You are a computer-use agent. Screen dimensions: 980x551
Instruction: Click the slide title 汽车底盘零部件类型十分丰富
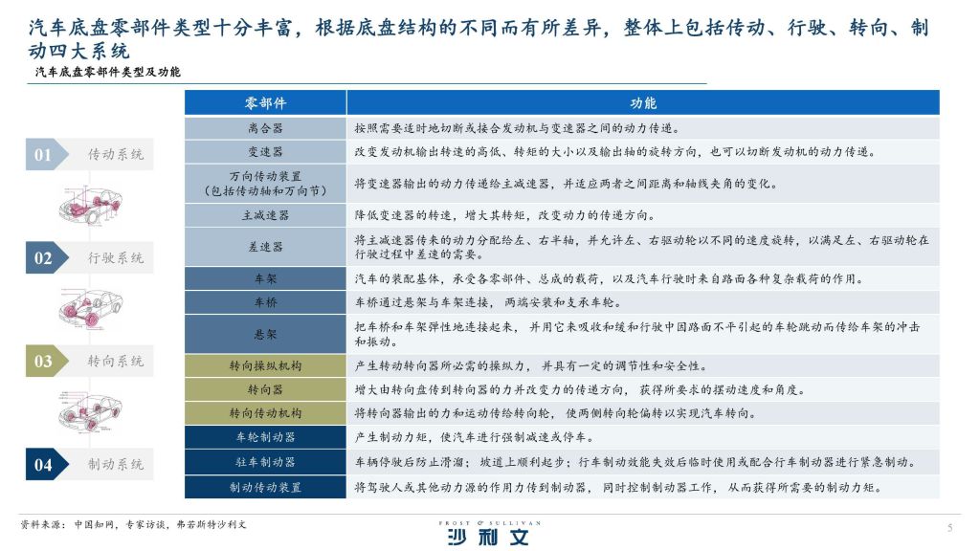pos(479,38)
